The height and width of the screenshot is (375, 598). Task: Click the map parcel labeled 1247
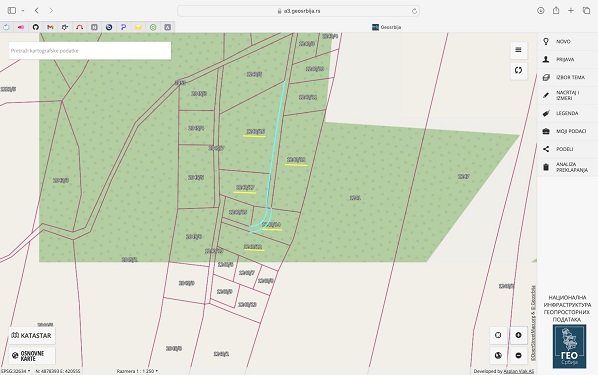[463, 177]
